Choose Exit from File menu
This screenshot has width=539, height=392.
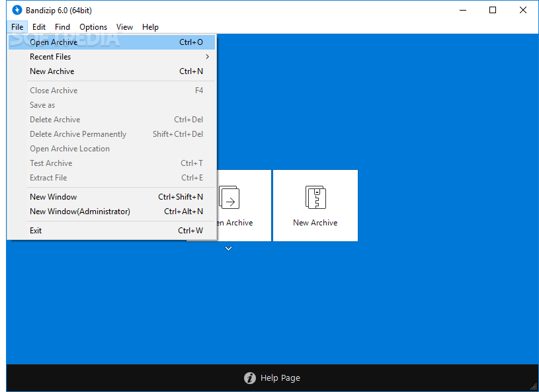[x=112, y=231]
